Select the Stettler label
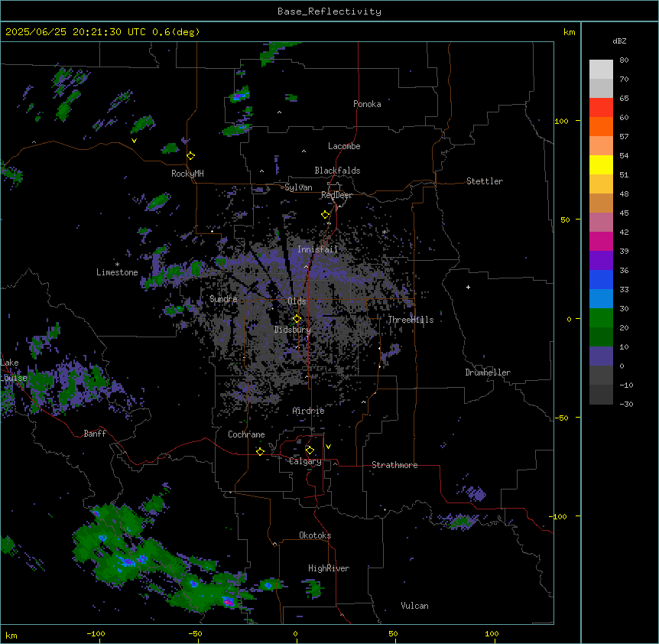 click(x=485, y=181)
